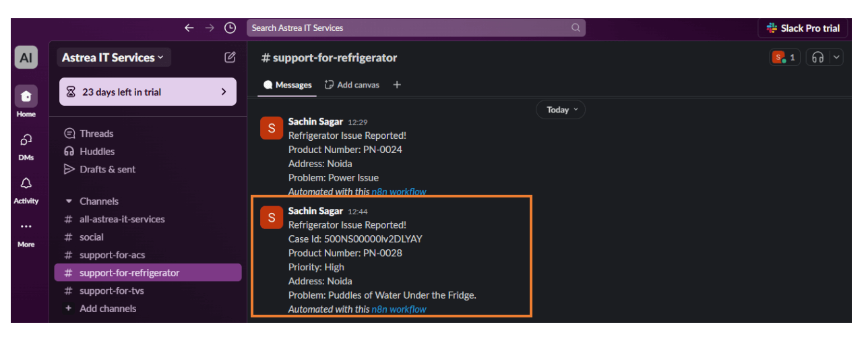Click Problem: Power Issue text
This screenshot has height=341, width=868.
click(334, 178)
